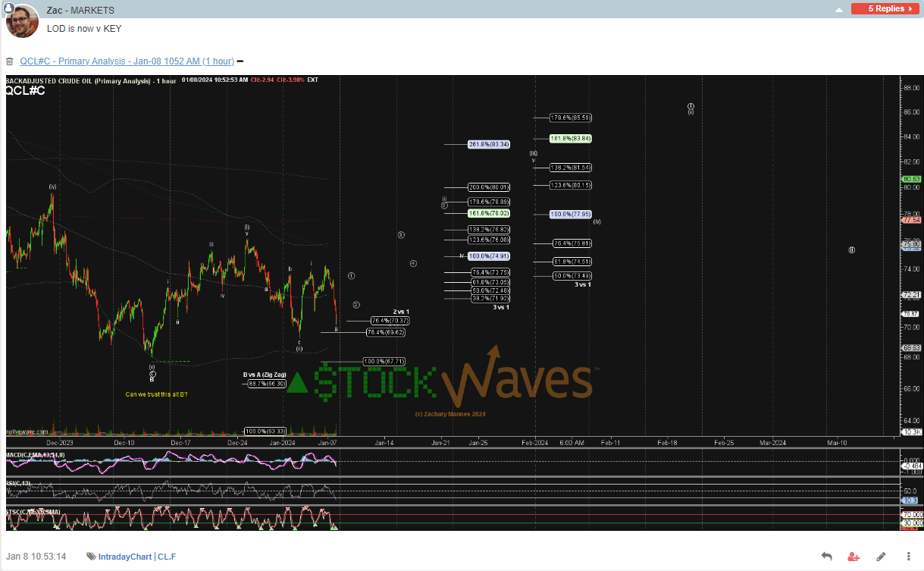Expand the 5 Replies thread
This screenshot has height=571, width=924.
pos(886,8)
